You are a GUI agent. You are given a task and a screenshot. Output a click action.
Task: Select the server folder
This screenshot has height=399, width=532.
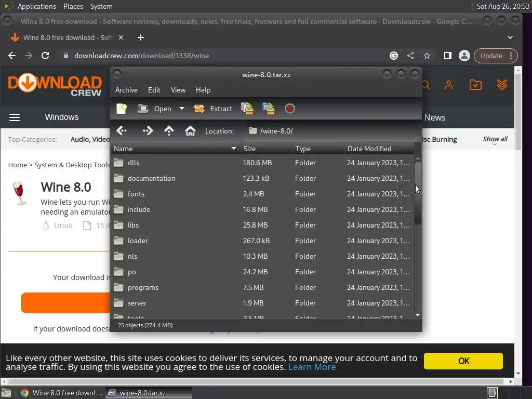click(x=262, y=303)
